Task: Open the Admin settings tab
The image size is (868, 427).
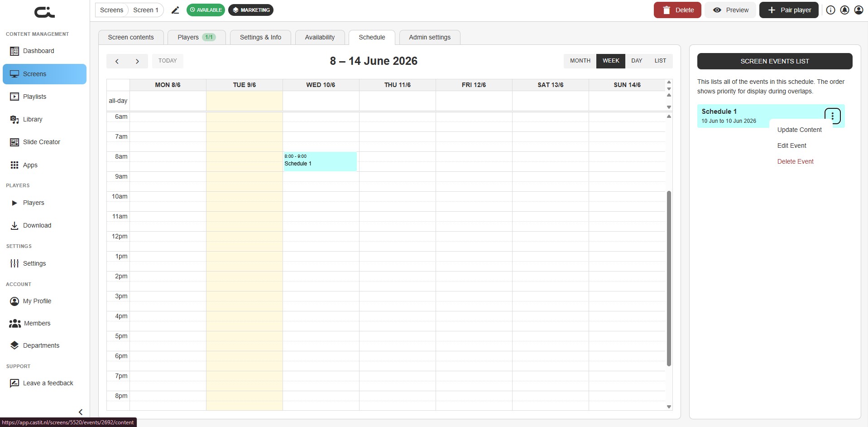Action: point(430,37)
